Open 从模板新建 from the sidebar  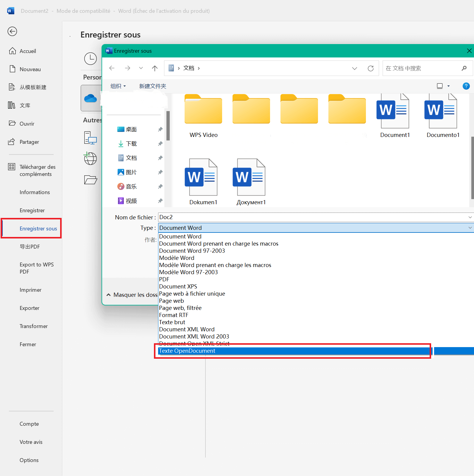(33, 87)
